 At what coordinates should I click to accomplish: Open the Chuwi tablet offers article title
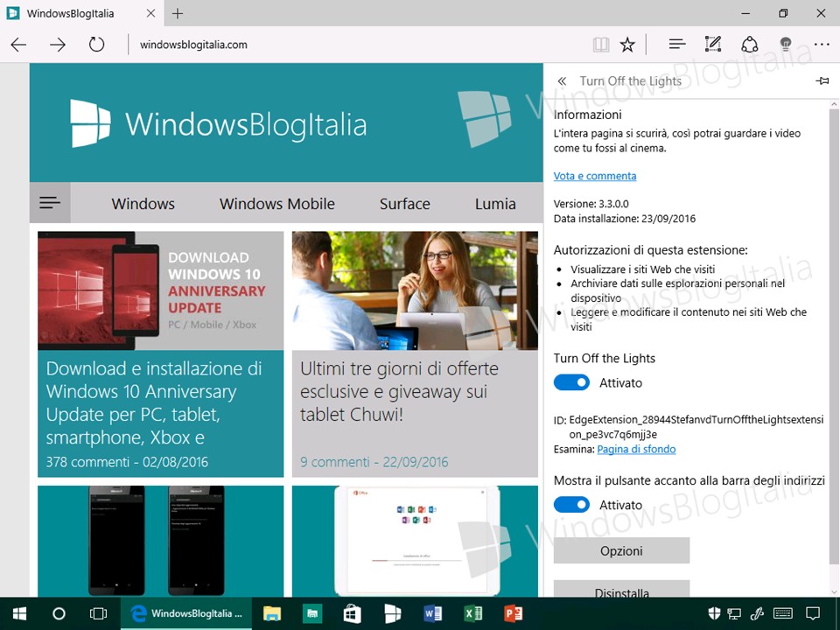pyautogui.click(x=399, y=392)
